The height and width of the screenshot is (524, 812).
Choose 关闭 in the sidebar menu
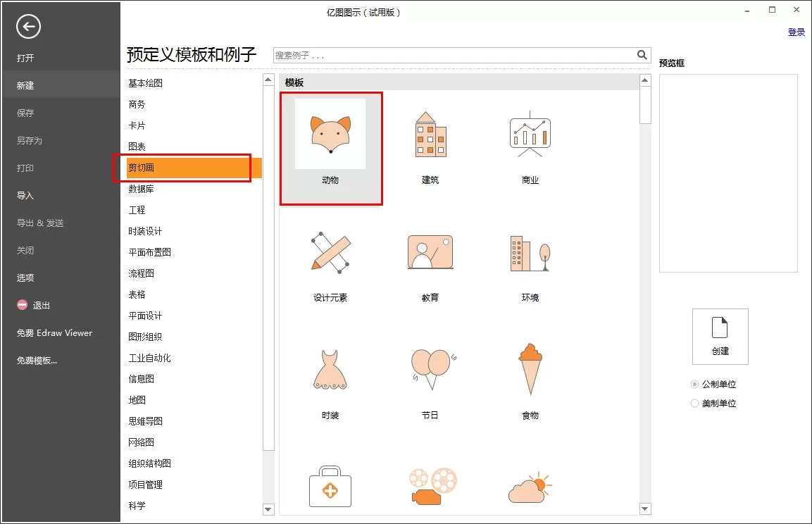25,250
